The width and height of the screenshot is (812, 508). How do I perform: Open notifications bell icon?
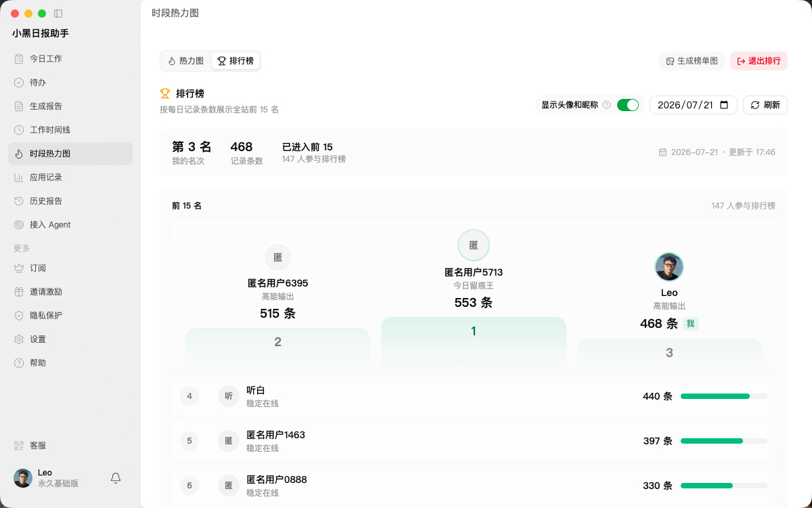(116, 478)
